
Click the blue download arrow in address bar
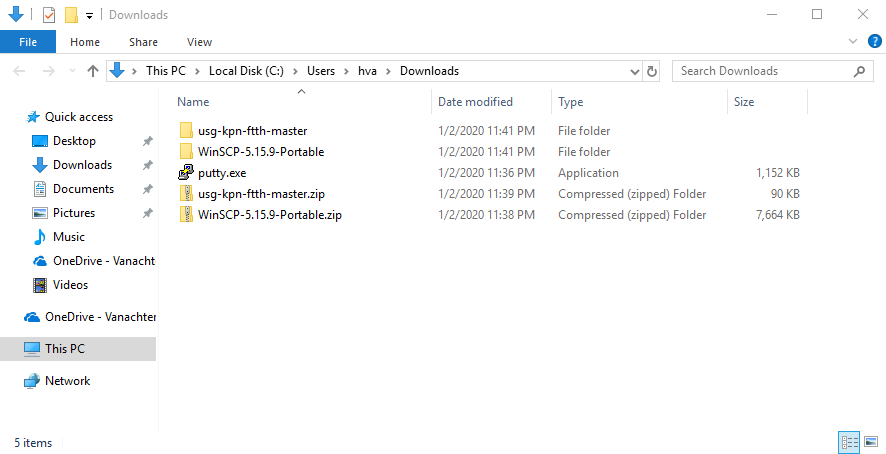117,71
